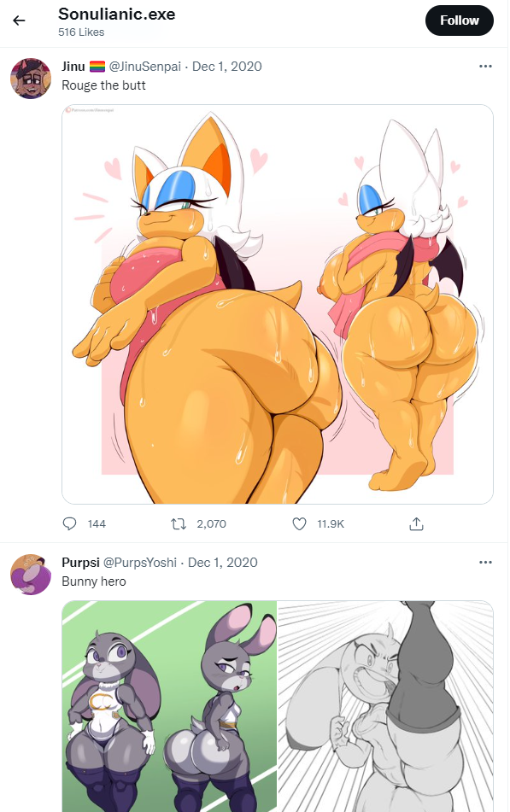Open the green-background image in Purpsi's tweet
510x812 pixels.
pos(169,706)
